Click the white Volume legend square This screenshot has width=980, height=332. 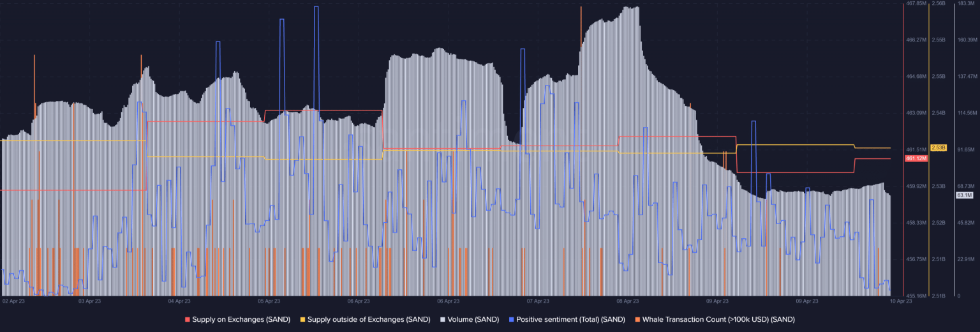tap(443, 319)
